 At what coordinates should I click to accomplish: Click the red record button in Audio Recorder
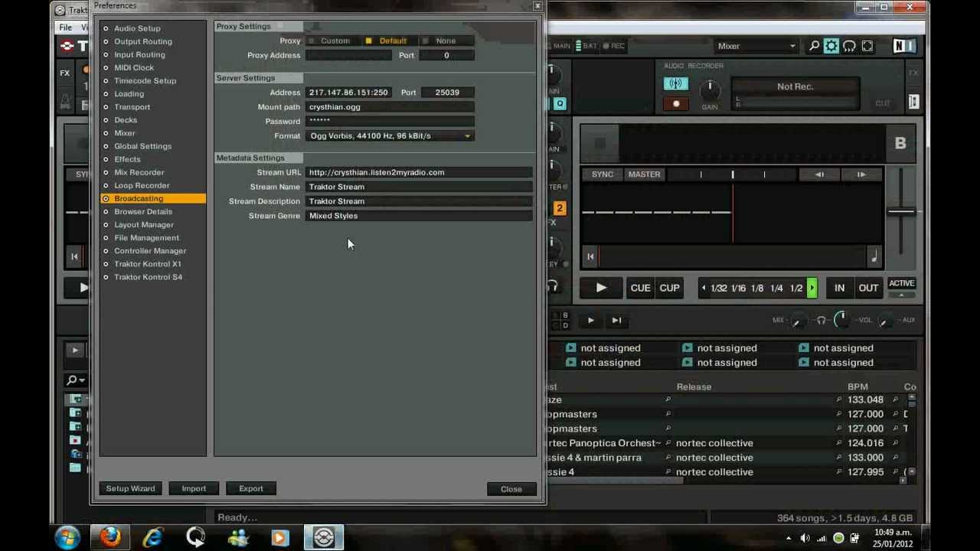tap(675, 103)
